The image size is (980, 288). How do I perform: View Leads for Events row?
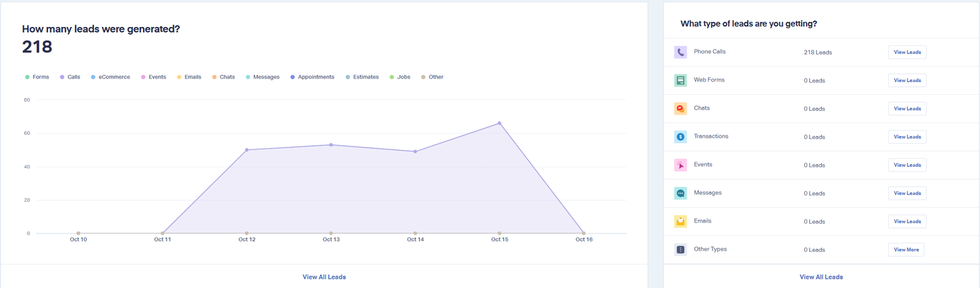(907, 165)
